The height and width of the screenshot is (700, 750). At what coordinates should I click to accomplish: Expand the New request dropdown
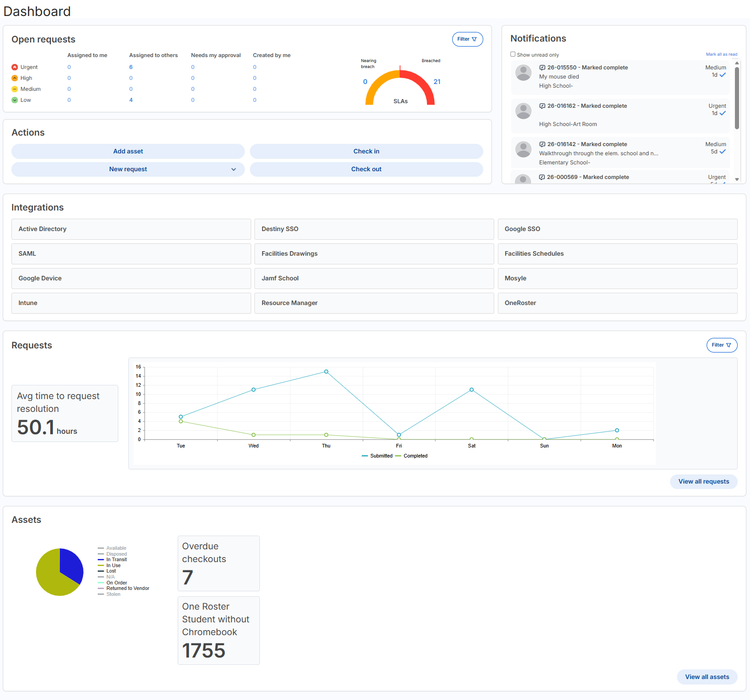234,169
